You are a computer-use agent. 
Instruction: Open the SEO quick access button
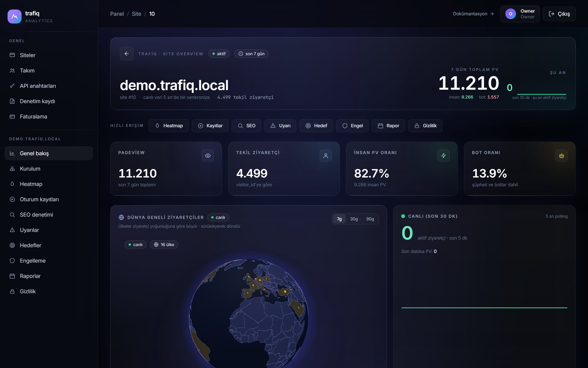click(x=246, y=126)
